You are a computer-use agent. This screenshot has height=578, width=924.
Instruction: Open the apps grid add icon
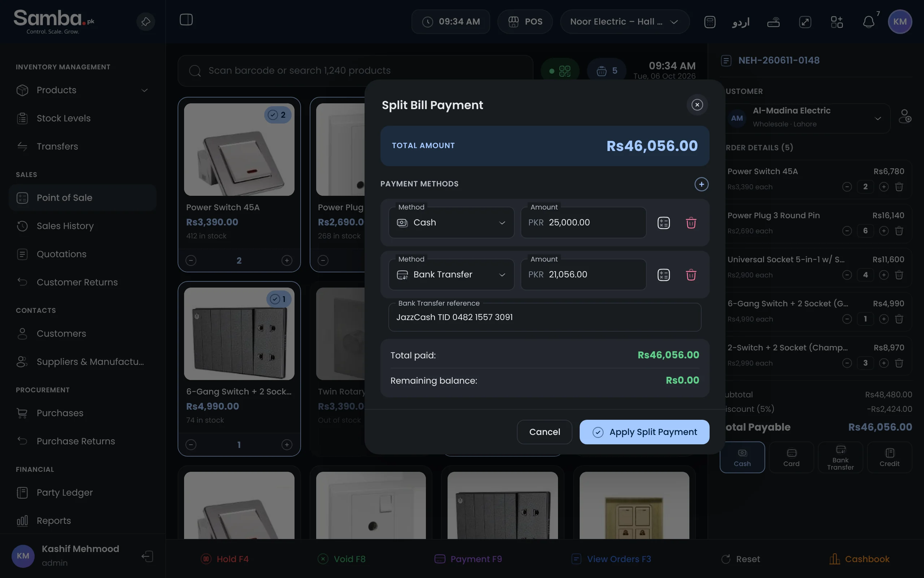click(837, 22)
